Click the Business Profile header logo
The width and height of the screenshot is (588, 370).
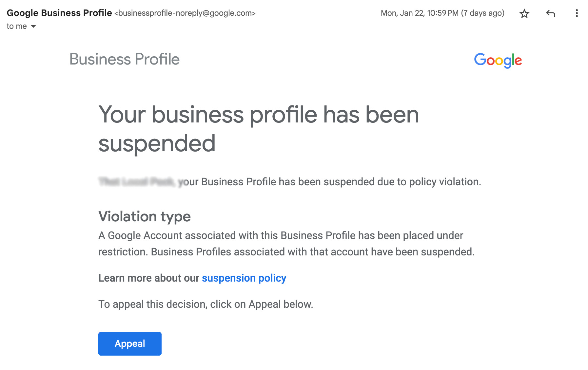pos(125,59)
